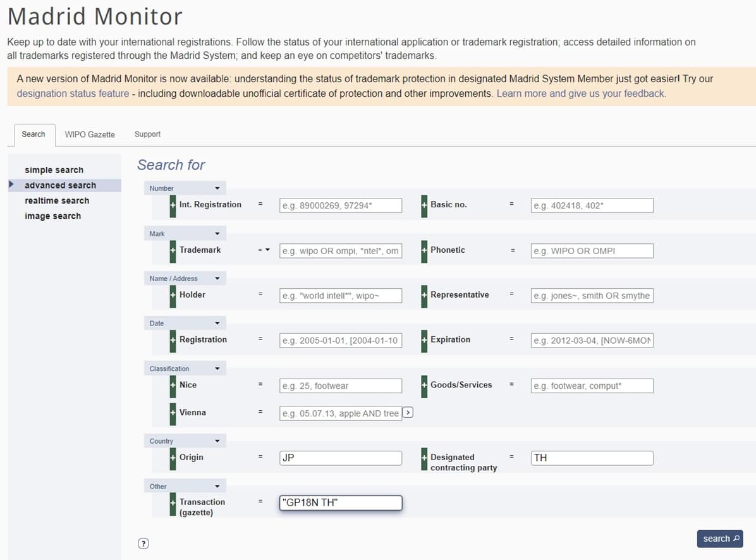Add an Origin field with its plus icon
Viewport: 756px width, 560px height.
tap(172, 457)
